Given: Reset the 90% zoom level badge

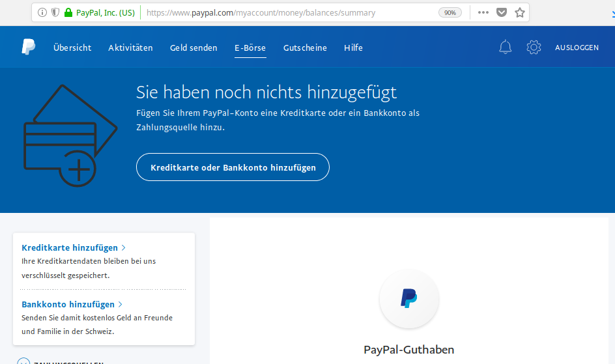Looking at the screenshot, I should [x=450, y=12].
